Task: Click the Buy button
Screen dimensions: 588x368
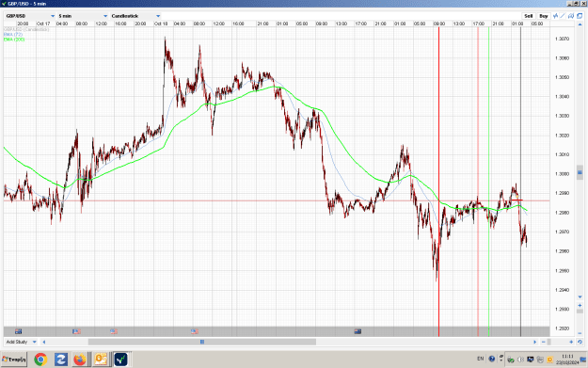Action: [x=544, y=16]
